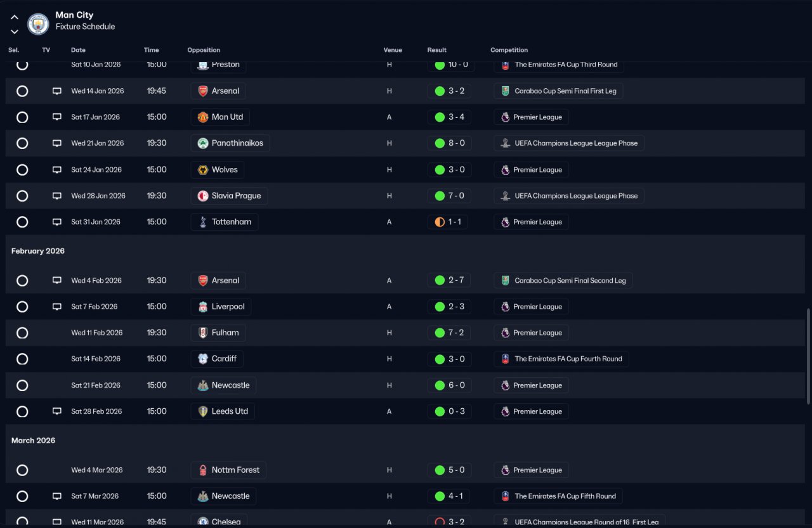This screenshot has width=812, height=528.
Task: Sort fixtures by the Date column header
Action: pyautogui.click(x=78, y=50)
